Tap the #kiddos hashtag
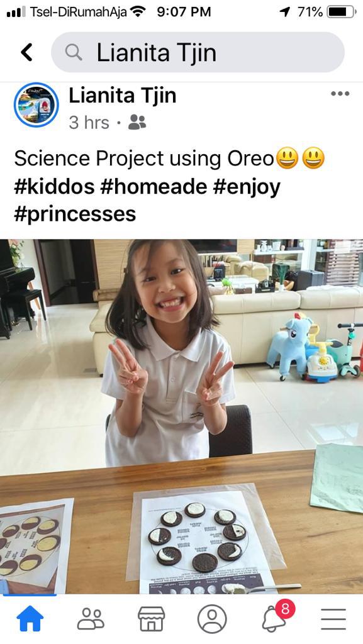Image resolution: width=363 pixels, height=644 pixels. pos(54,187)
